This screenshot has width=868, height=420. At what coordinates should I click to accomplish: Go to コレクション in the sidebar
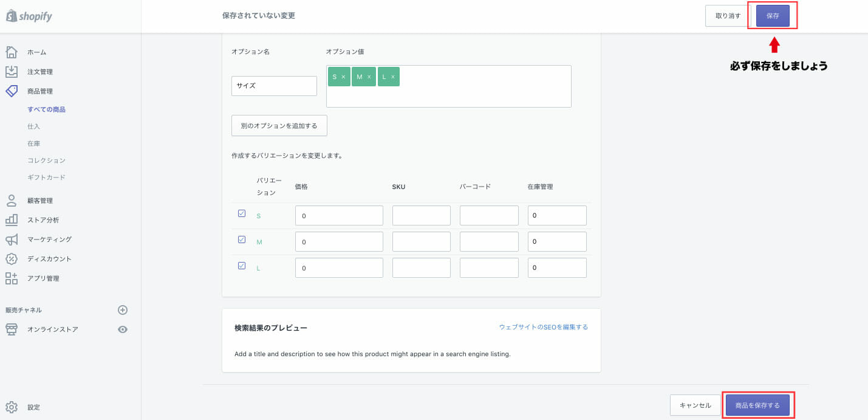coord(46,160)
